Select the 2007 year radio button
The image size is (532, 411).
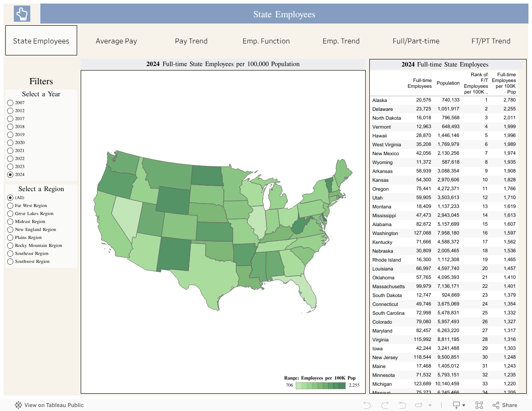pyautogui.click(x=10, y=103)
